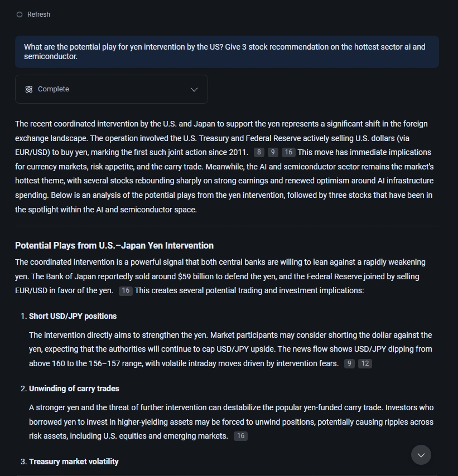
Task: Click the intro paragraph about coordinated intervention
Action: click(225, 167)
